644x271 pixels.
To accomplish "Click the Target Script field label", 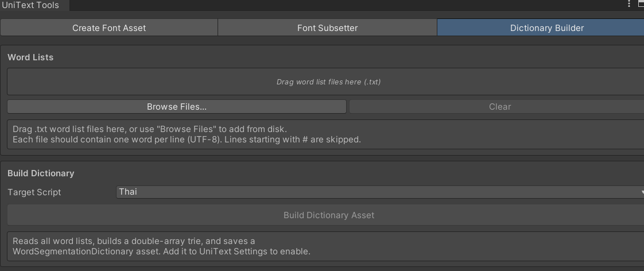I will pos(34,192).
